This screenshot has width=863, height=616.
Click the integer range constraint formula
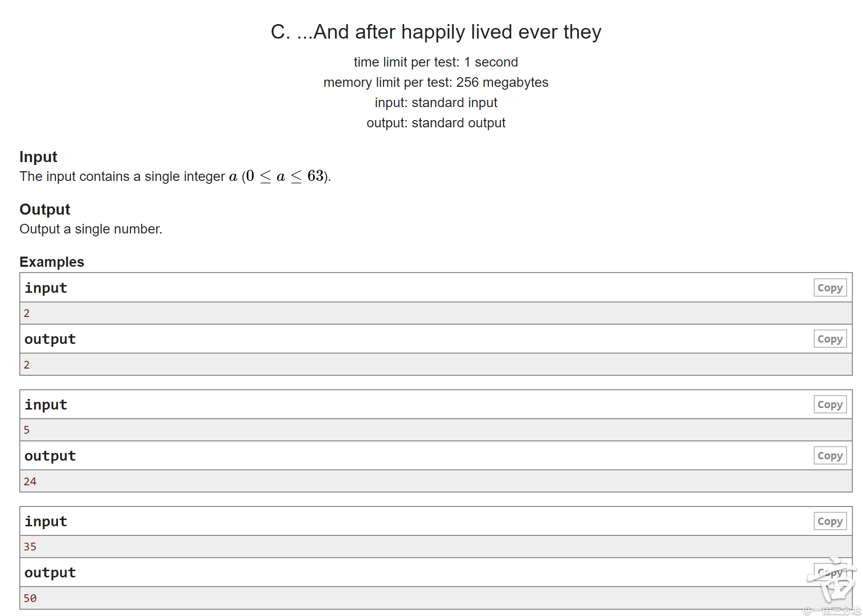(286, 176)
